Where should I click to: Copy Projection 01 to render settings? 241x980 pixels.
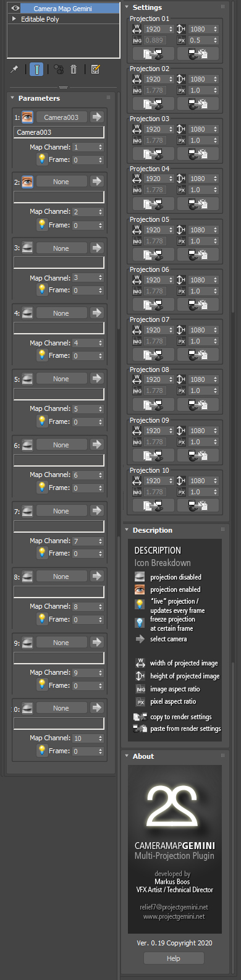(x=153, y=54)
